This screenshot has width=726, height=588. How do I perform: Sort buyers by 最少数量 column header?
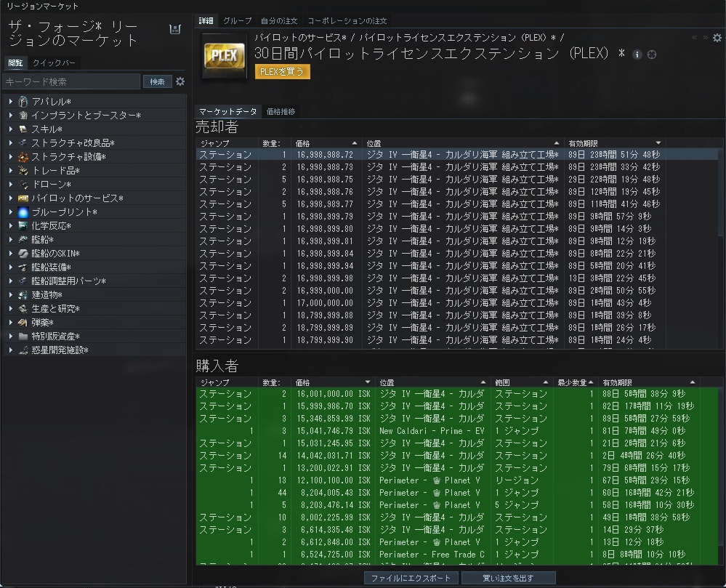[575, 382]
